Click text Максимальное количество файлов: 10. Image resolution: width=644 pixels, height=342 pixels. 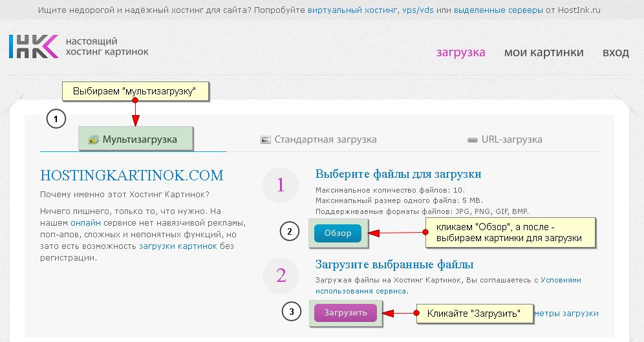click(x=390, y=190)
